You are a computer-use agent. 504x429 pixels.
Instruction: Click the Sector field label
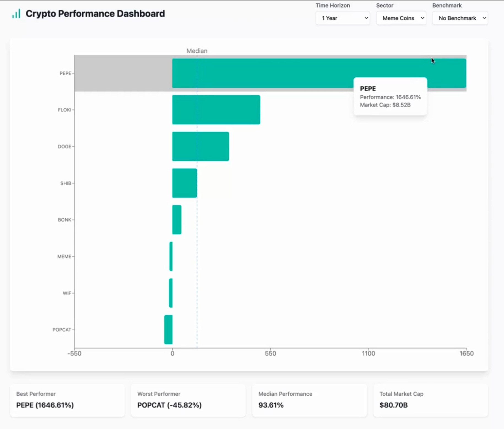click(385, 6)
